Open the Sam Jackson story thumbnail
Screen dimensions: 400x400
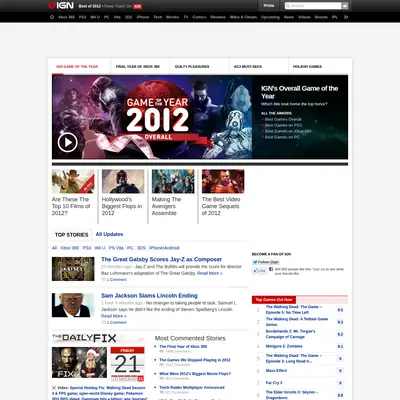[73, 305]
